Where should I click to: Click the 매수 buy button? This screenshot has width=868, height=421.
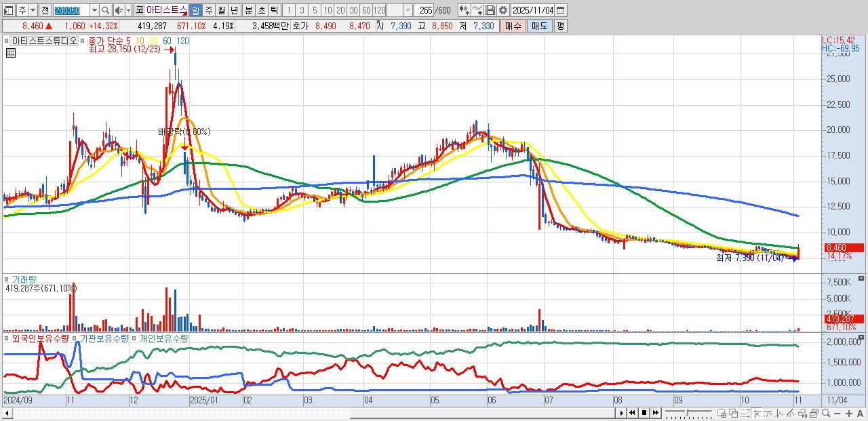click(513, 26)
